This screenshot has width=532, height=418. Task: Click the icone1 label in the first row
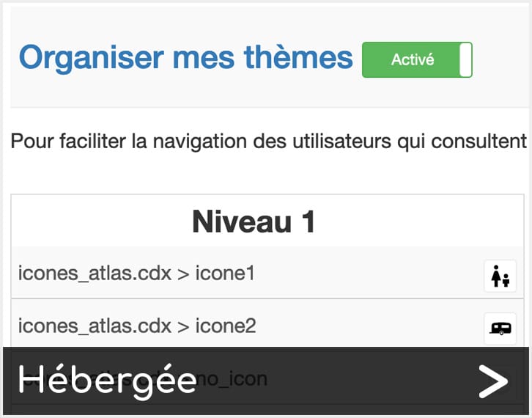click(x=225, y=273)
